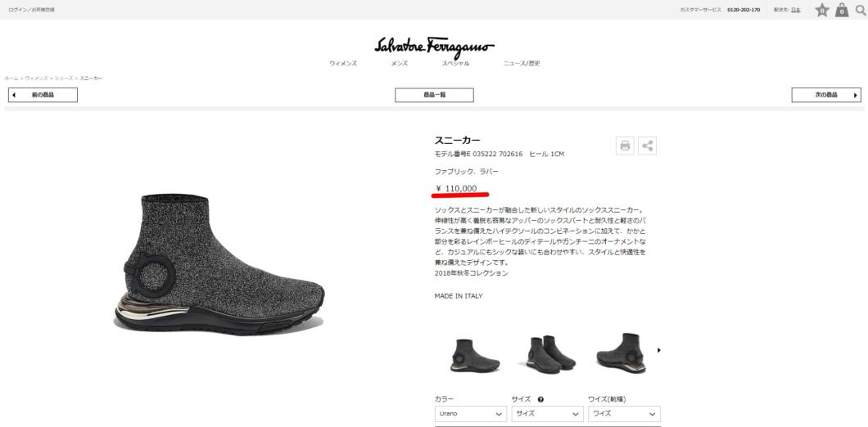Select the ニュース/歴史 menu item
This screenshot has width=868, height=427.
click(522, 64)
